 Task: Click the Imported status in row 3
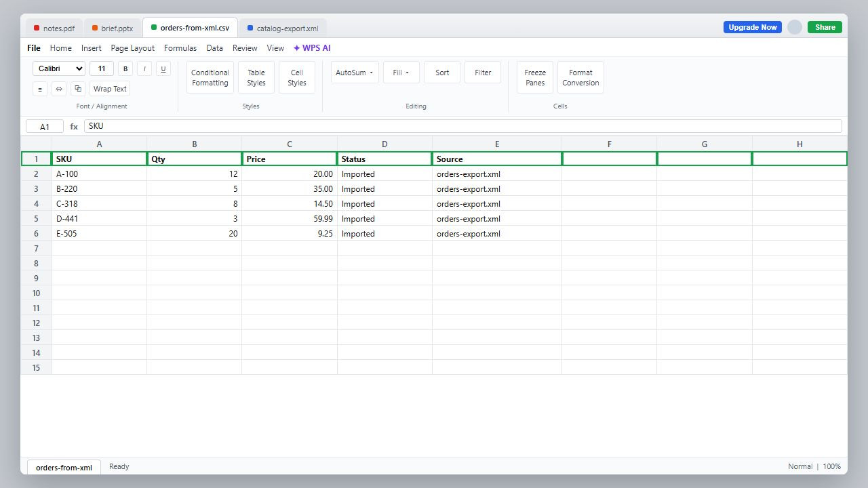point(384,189)
